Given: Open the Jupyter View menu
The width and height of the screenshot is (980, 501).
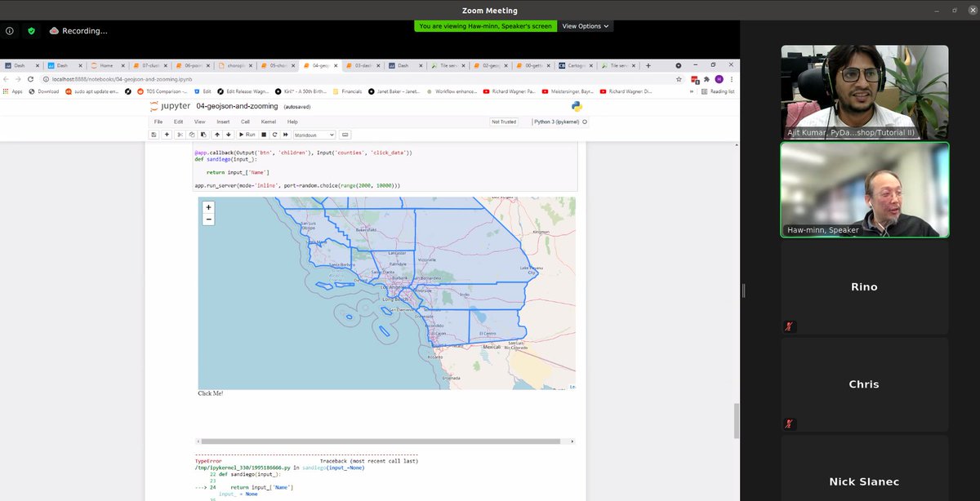Looking at the screenshot, I should tap(200, 122).
